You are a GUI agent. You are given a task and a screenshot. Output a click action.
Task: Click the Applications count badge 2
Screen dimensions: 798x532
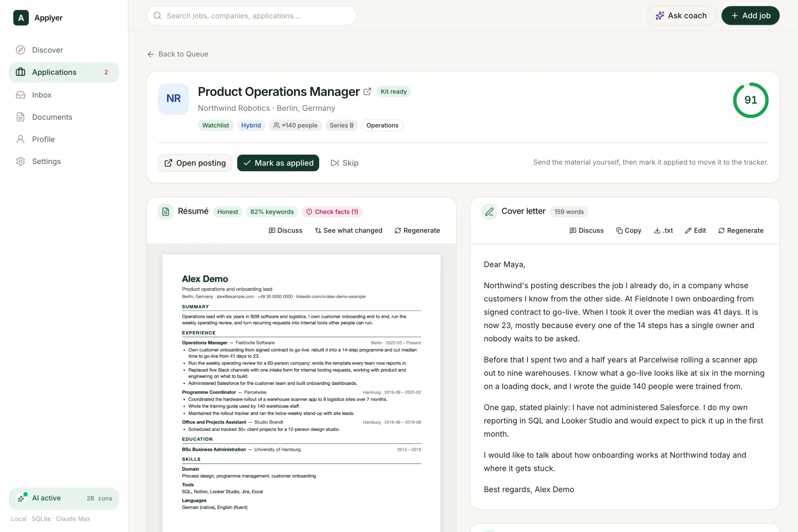click(106, 72)
